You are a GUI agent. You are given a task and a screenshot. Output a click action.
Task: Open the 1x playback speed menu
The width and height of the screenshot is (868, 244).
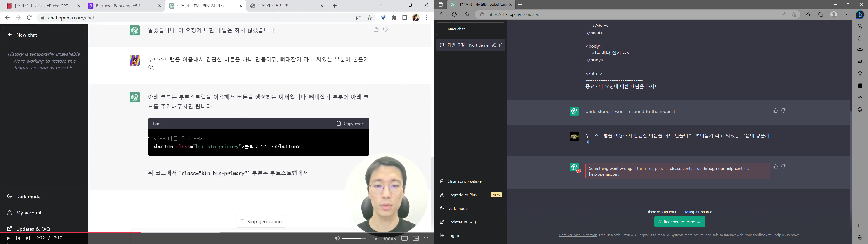pyautogui.click(x=375, y=239)
